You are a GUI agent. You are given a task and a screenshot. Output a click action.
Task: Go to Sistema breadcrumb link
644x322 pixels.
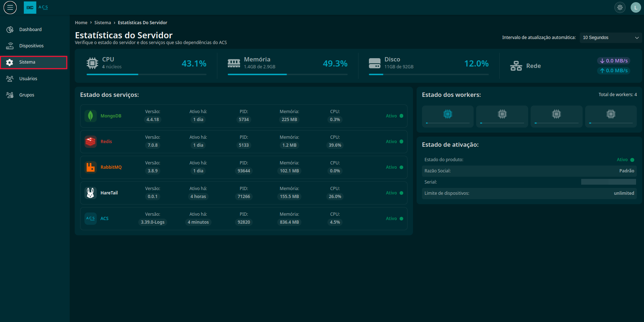tap(103, 23)
